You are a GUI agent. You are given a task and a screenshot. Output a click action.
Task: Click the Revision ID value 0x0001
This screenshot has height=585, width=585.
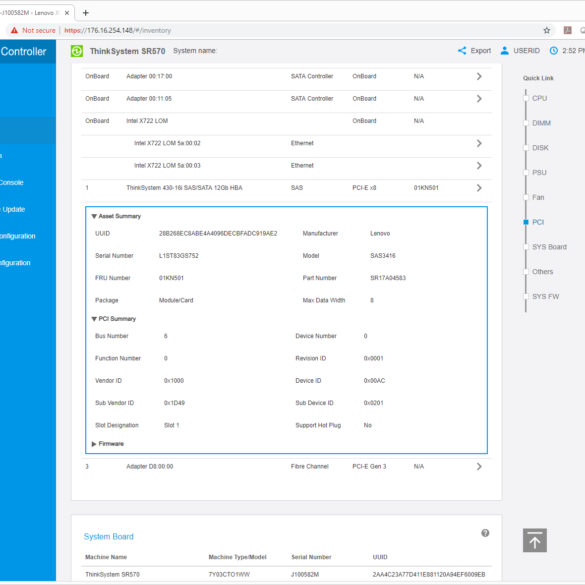coord(373,359)
